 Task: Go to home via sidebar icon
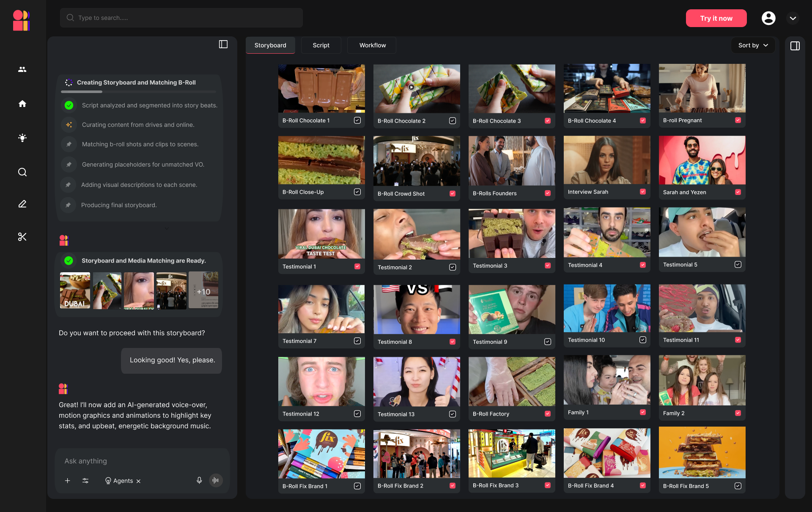point(22,104)
